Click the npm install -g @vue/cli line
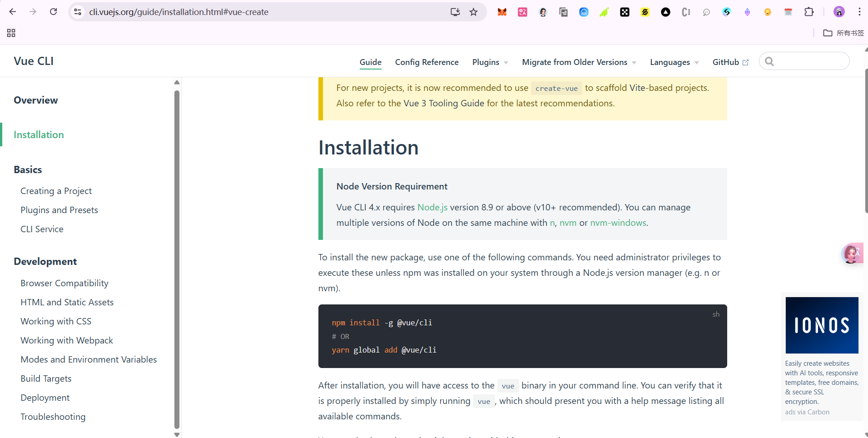The height and width of the screenshot is (438, 868). click(382, 323)
